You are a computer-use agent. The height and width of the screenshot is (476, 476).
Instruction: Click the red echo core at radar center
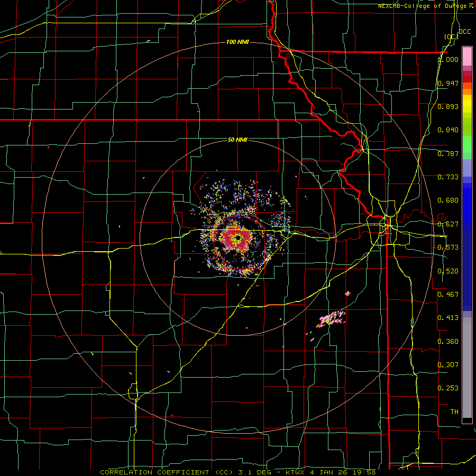coord(237,239)
